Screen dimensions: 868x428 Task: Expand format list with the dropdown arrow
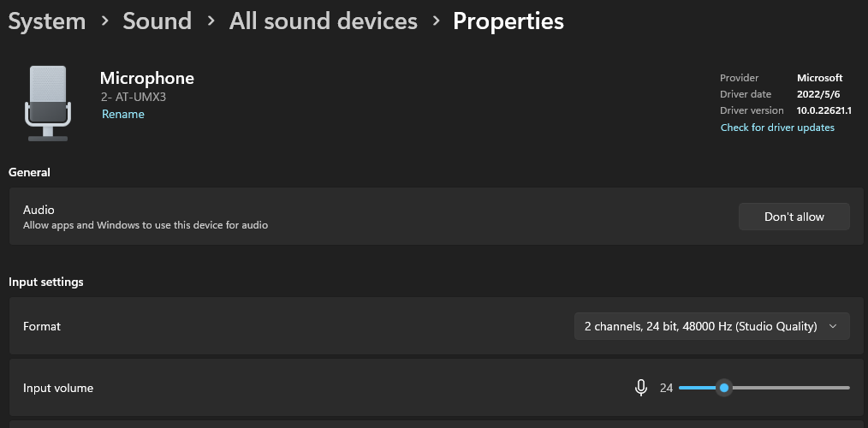(833, 326)
